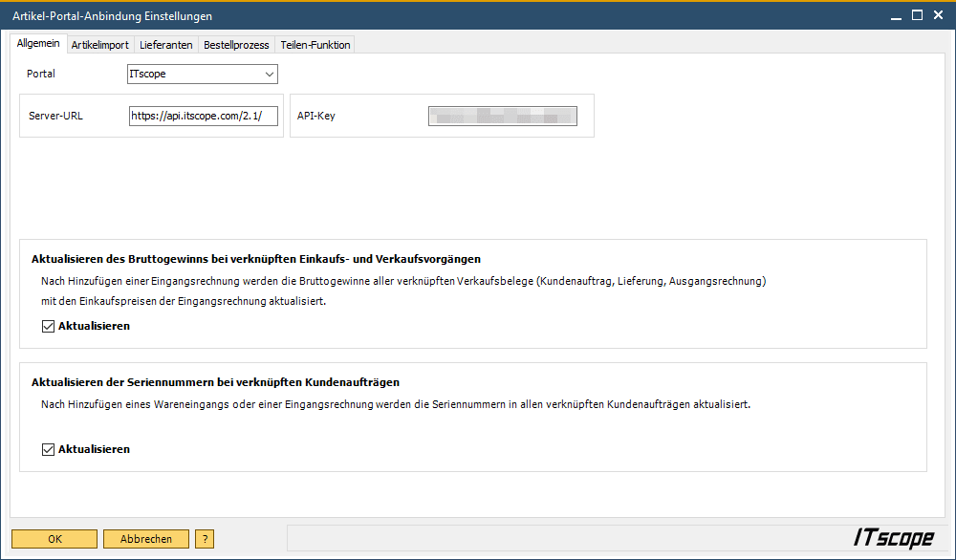Toggle Aktualisieren checkbox for Bruttogewinn
Viewport: 956px width, 560px height.
point(49,326)
